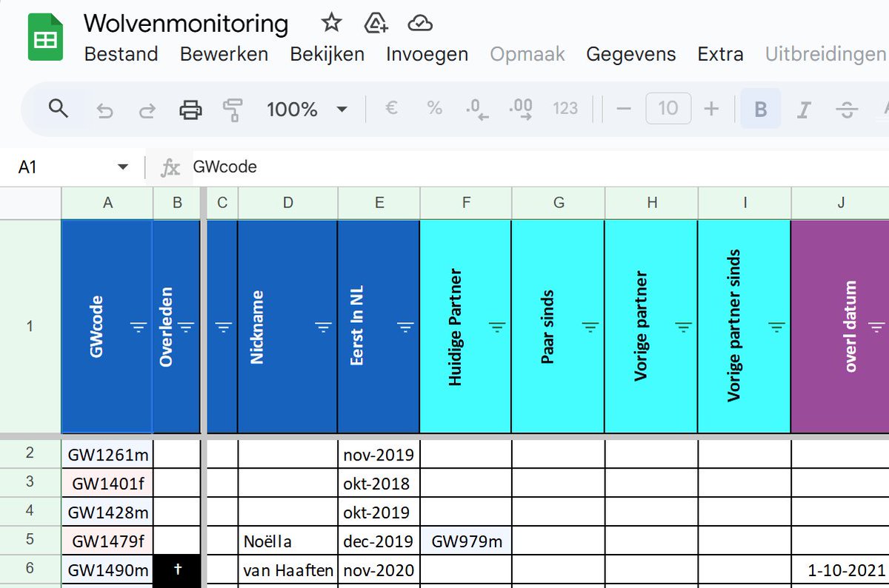The height and width of the screenshot is (588, 889).
Task: Open the Opmaak menu
Action: point(527,54)
